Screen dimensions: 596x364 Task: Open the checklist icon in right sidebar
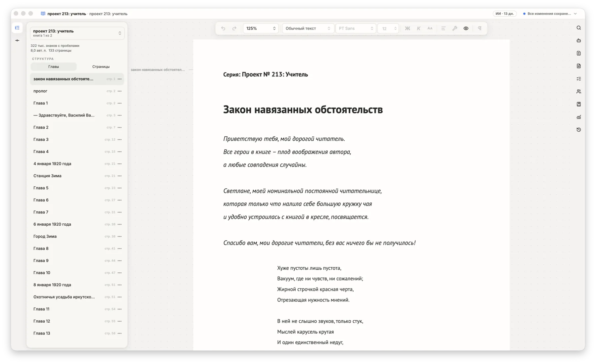(578, 79)
